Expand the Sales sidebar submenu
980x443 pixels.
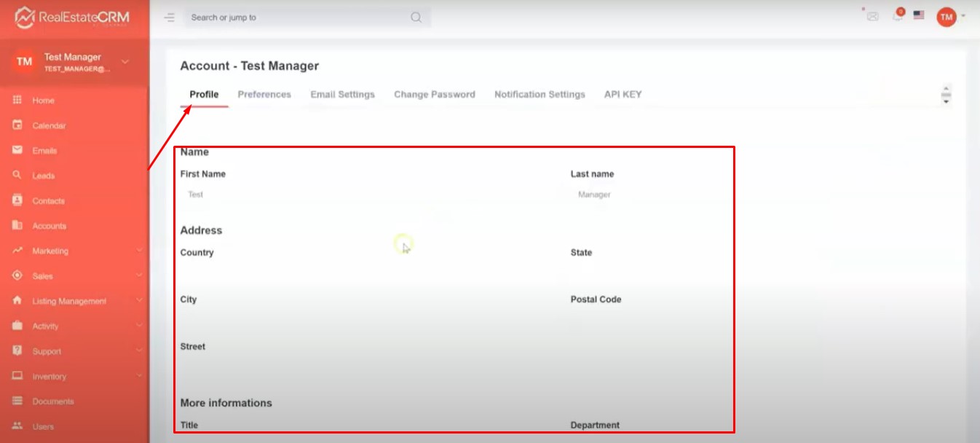139,276
